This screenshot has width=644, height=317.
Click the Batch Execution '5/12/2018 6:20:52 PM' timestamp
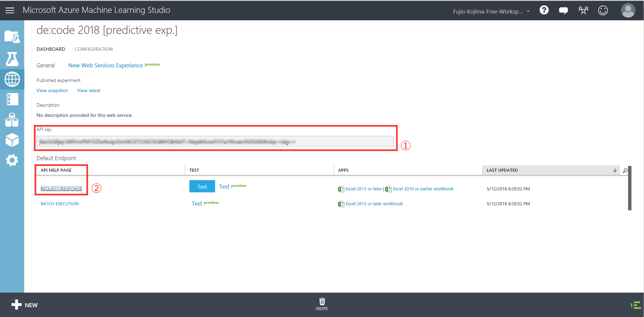click(x=508, y=204)
